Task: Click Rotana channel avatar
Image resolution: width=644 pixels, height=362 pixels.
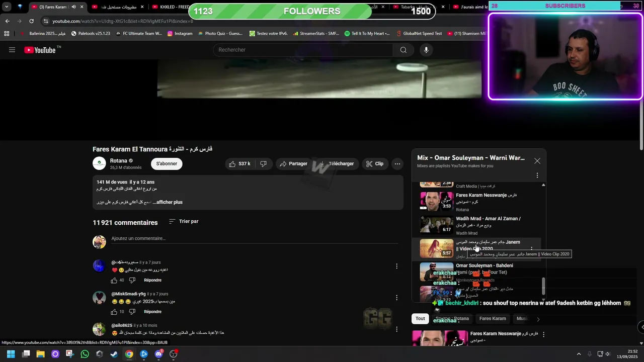Action: pyautogui.click(x=99, y=163)
